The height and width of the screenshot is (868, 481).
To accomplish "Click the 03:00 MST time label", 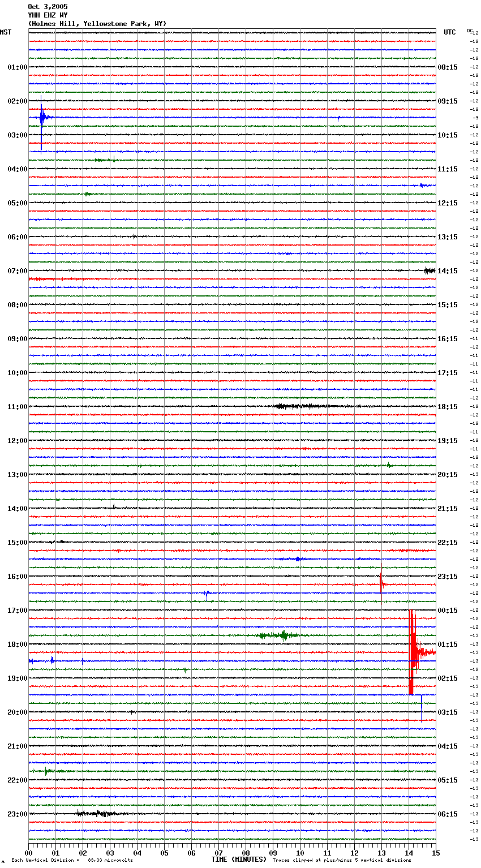I will pyautogui.click(x=18, y=135).
